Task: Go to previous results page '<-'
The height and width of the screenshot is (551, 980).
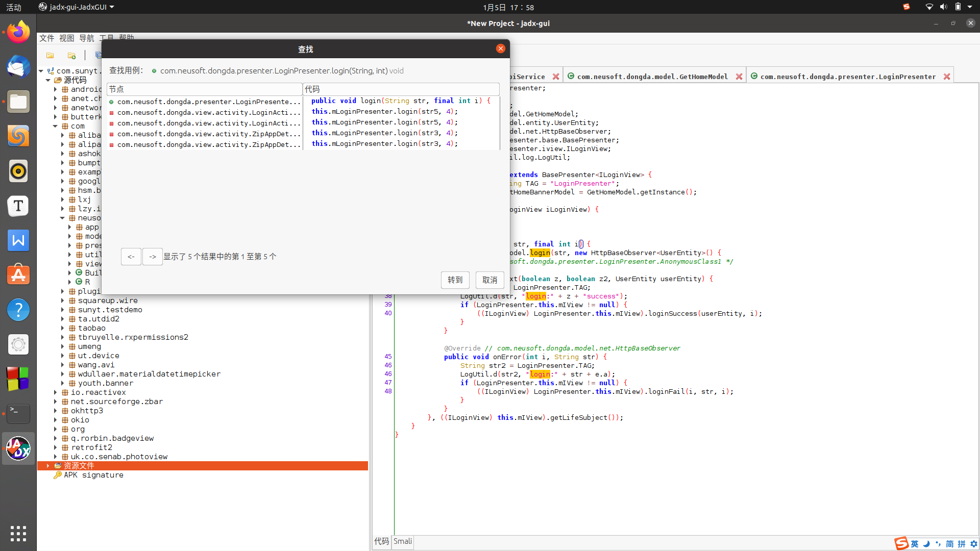Action: click(131, 257)
